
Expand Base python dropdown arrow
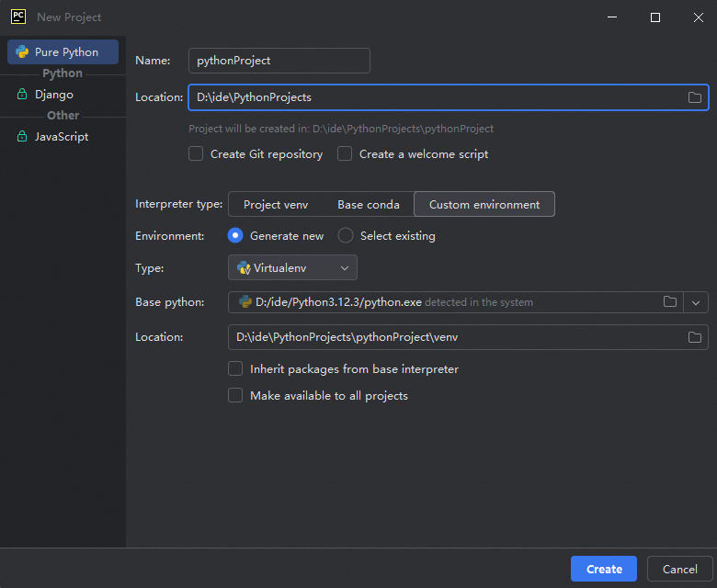pos(696,302)
